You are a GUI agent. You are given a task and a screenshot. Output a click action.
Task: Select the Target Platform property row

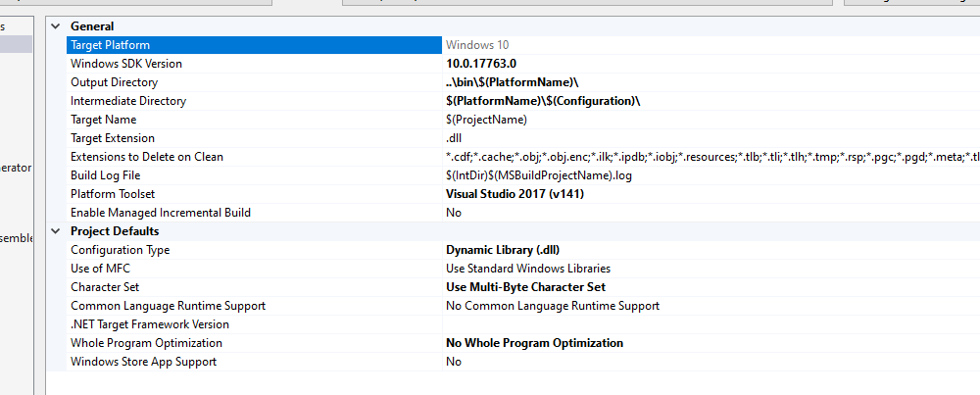pyautogui.click(x=110, y=45)
